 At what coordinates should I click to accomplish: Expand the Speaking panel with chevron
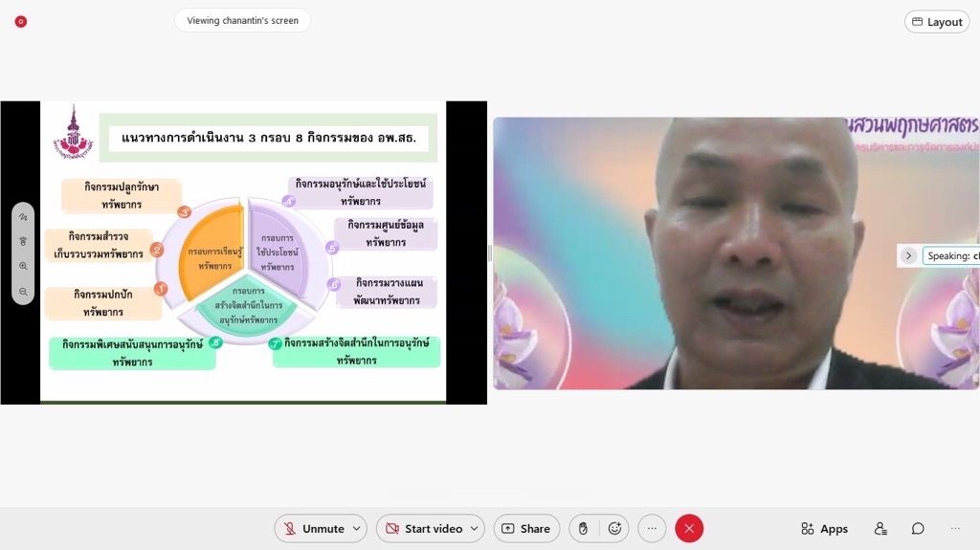[x=909, y=255]
